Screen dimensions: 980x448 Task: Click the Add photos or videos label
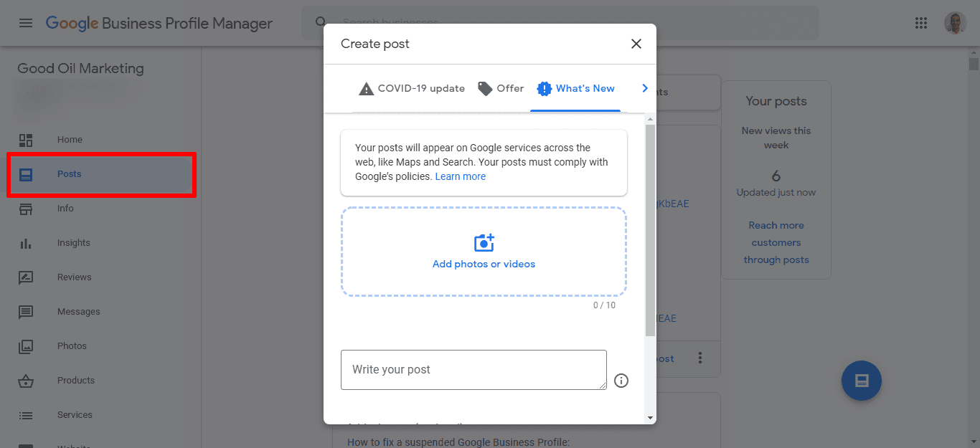pyautogui.click(x=484, y=264)
